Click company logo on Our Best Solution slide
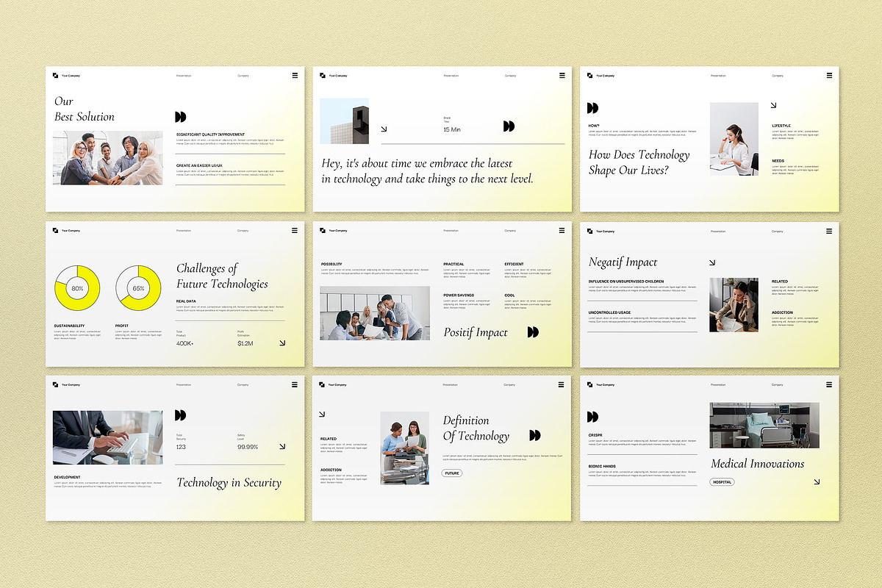This screenshot has height=588, width=882. [55, 75]
